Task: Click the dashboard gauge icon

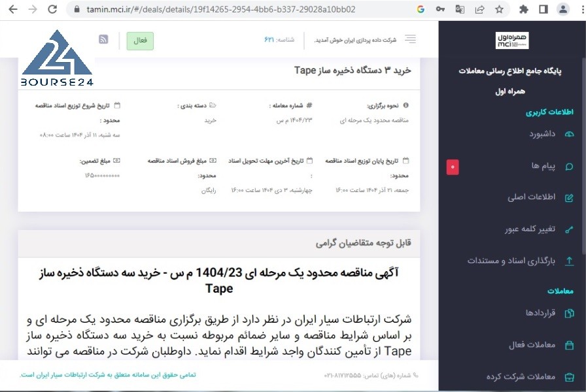Action: 569,134
